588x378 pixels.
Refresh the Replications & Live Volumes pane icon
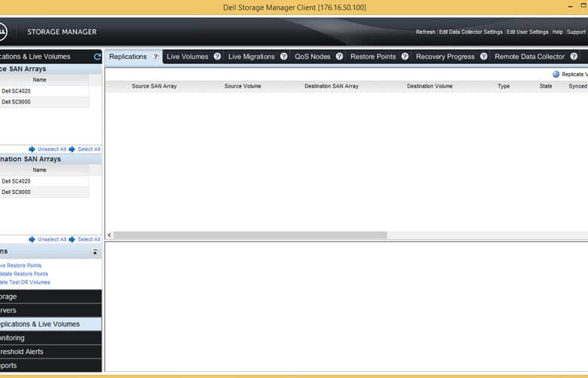pos(97,57)
